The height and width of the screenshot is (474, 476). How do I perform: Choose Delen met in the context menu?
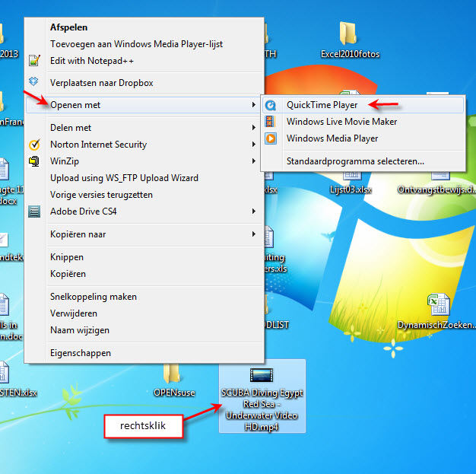(144, 128)
